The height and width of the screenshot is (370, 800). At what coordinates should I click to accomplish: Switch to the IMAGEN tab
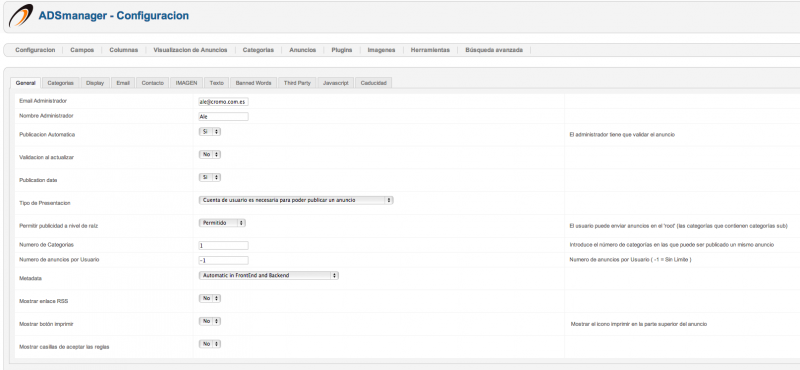[x=186, y=83]
